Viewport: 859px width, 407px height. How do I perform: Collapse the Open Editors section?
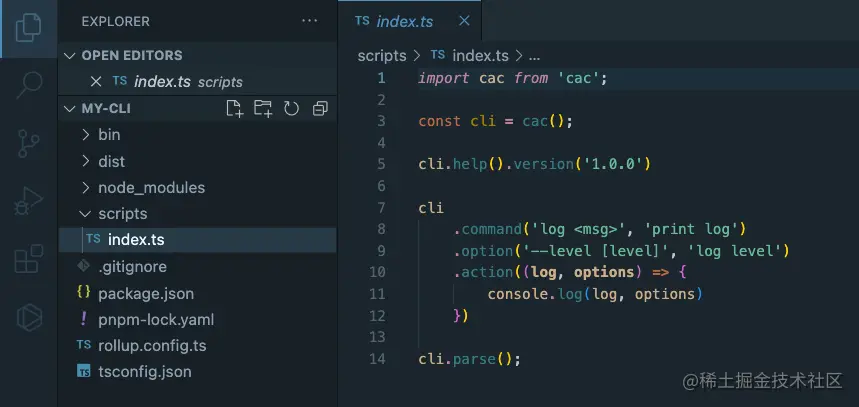[69, 55]
